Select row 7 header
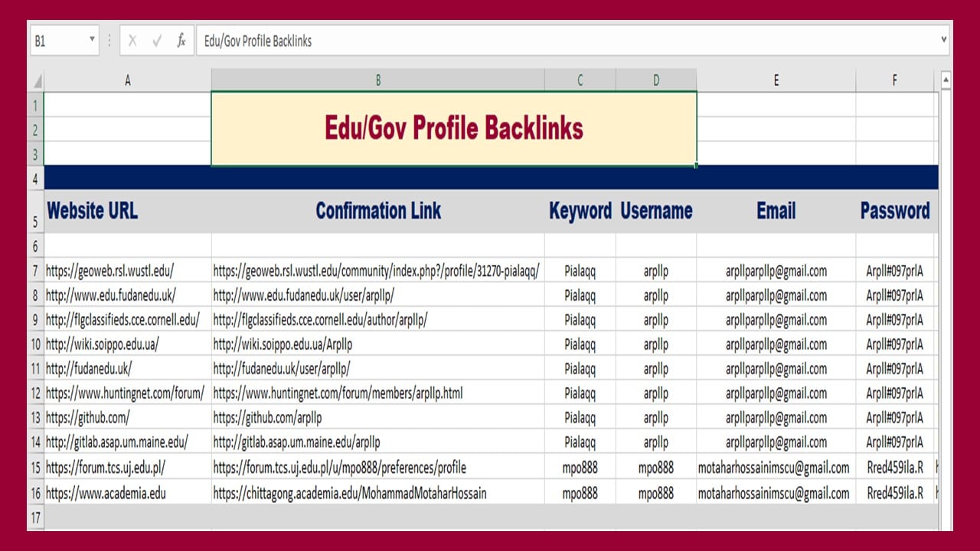 click(35, 272)
